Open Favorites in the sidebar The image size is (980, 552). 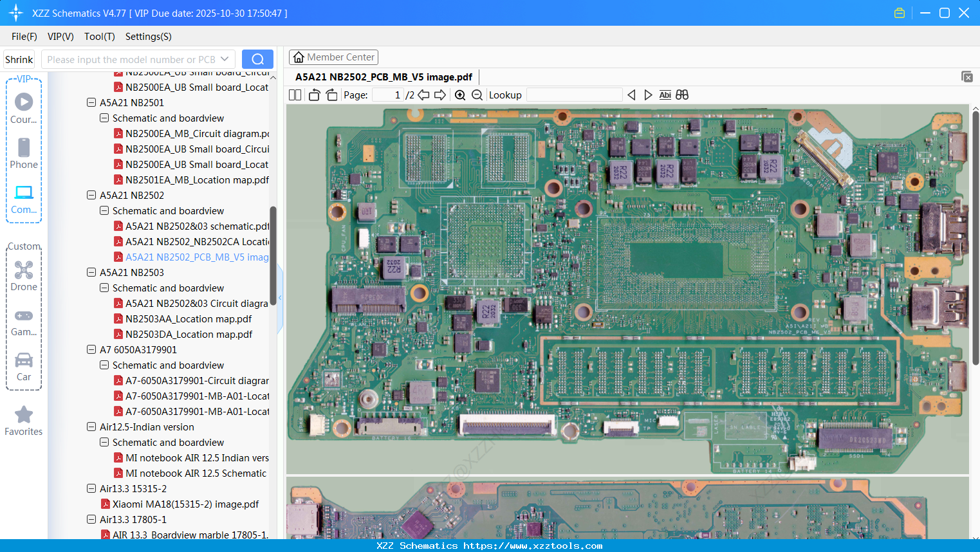pyautogui.click(x=24, y=421)
